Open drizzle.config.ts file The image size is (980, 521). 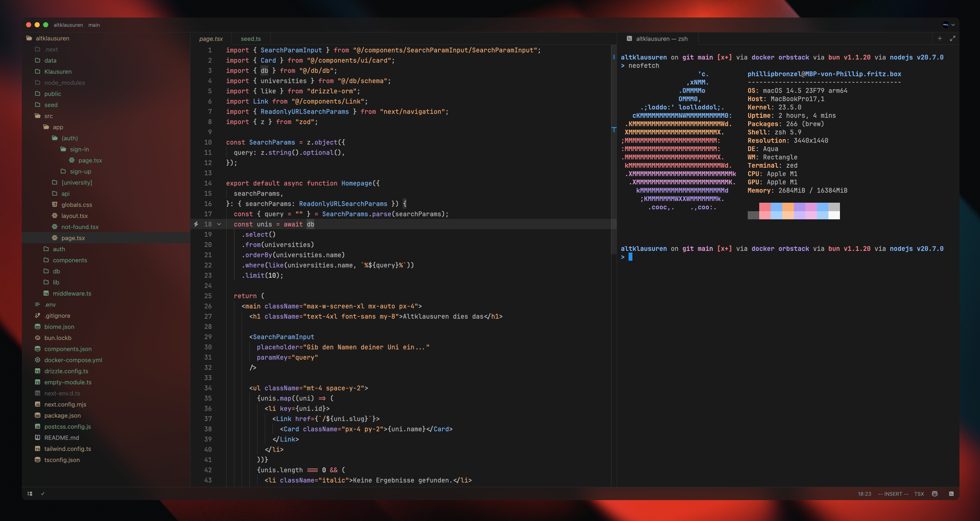point(106,371)
